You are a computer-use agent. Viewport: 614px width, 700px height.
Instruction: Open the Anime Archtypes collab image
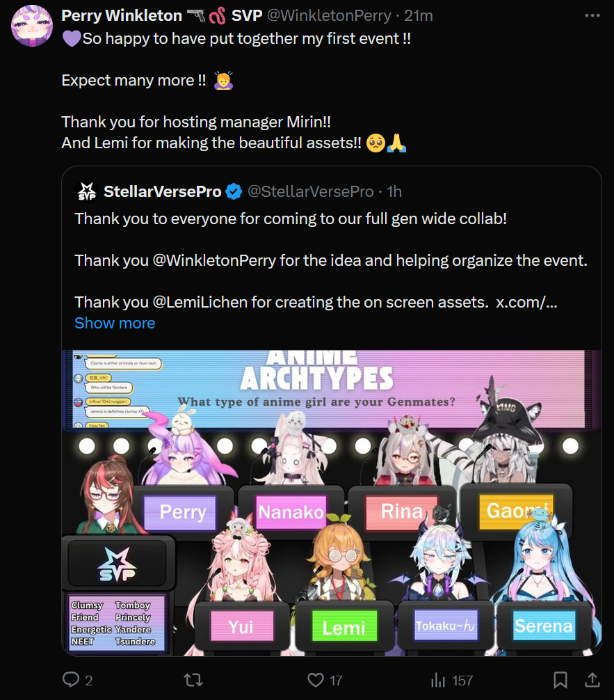(332, 502)
